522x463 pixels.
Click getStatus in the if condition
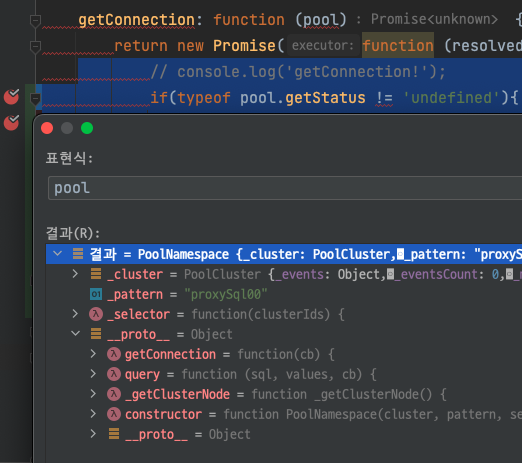(x=325, y=98)
